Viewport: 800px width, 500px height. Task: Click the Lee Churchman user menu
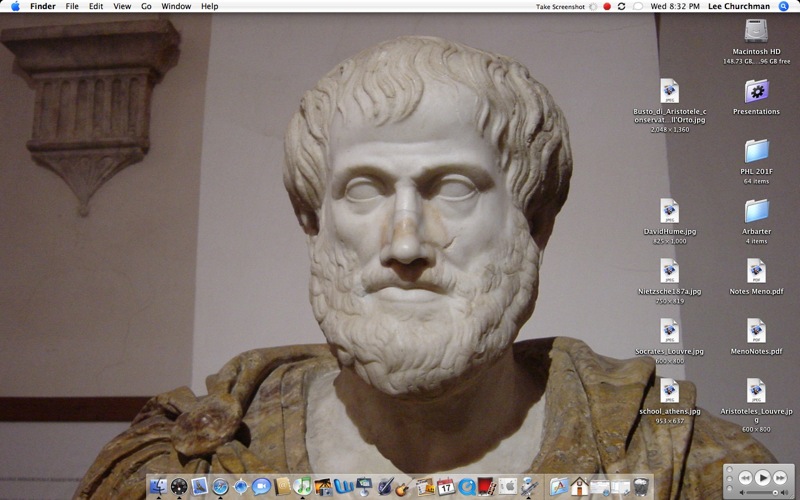click(739, 6)
